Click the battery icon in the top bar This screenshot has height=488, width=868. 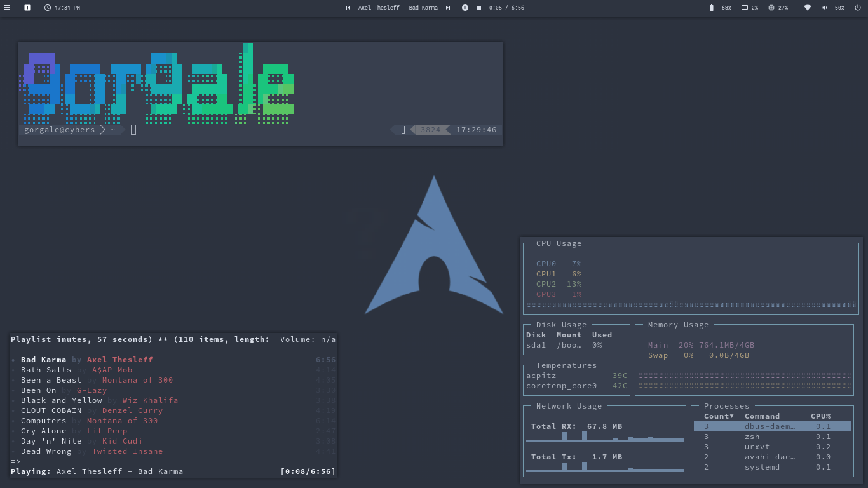(x=711, y=8)
